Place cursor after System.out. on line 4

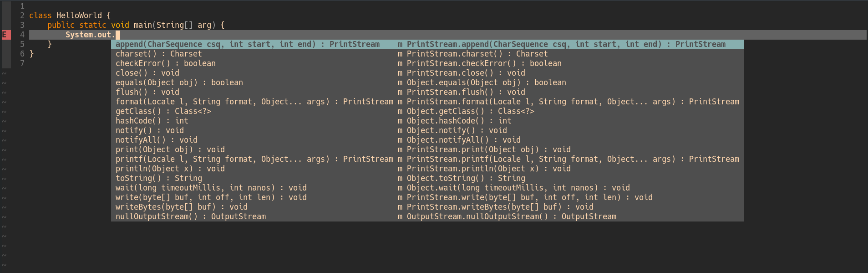pos(117,34)
